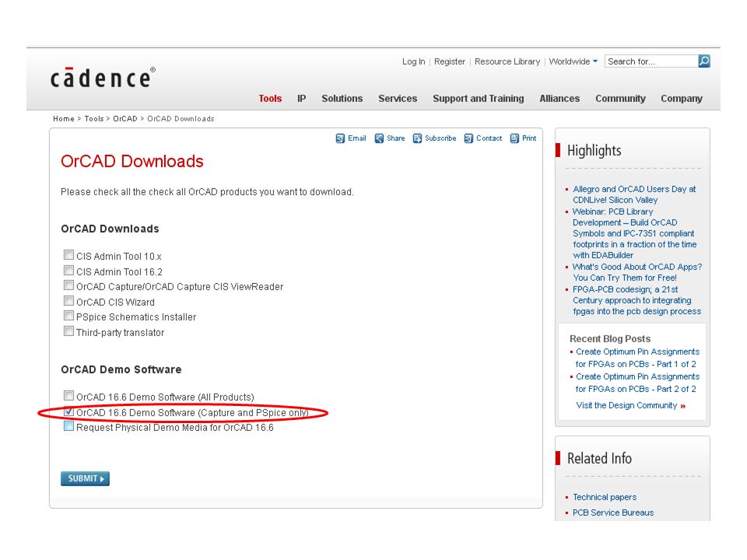Click the 'OrCAD Downloads' red page title
This screenshot has width=747, height=560.
pyautogui.click(x=132, y=162)
